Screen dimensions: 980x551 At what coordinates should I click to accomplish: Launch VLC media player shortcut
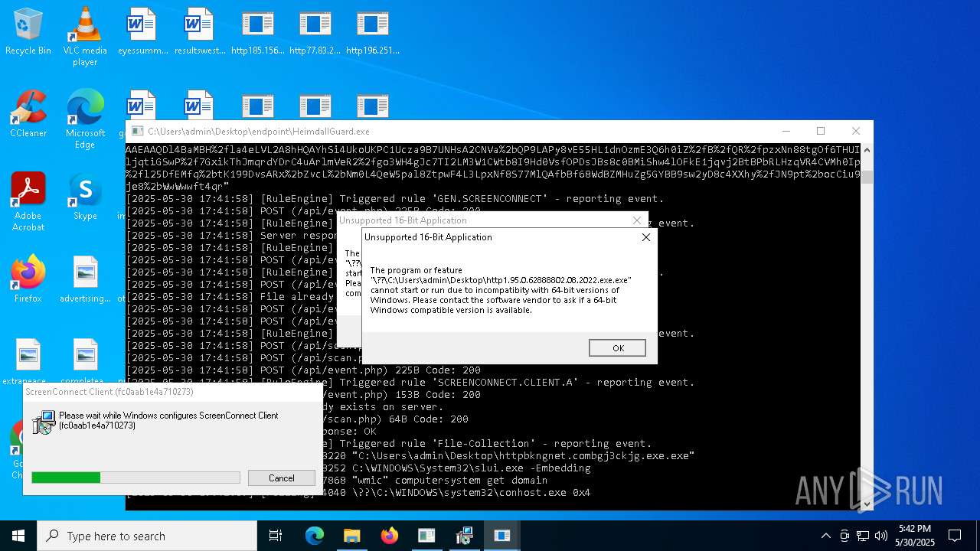(x=85, y=37)
